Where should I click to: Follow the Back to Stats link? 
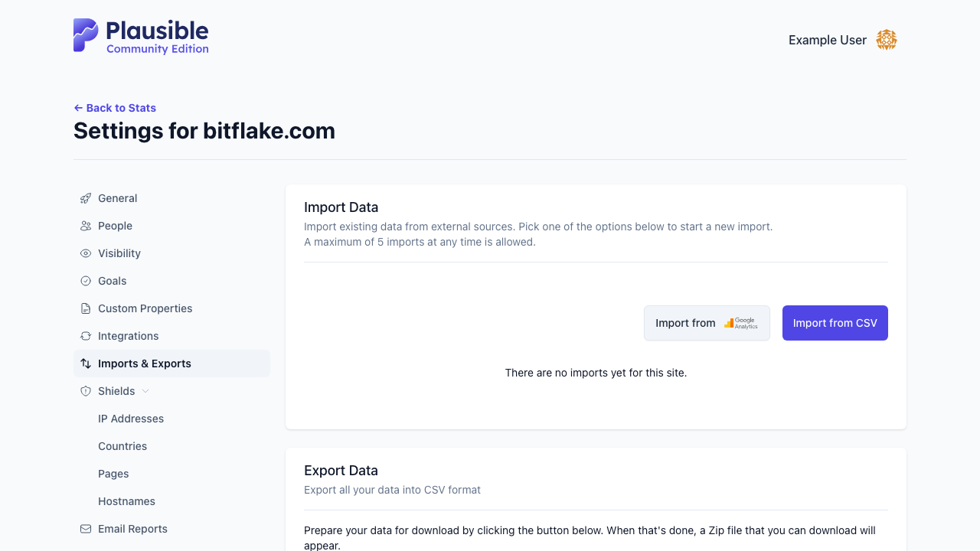pyautogui.click(x=115, y=108)
